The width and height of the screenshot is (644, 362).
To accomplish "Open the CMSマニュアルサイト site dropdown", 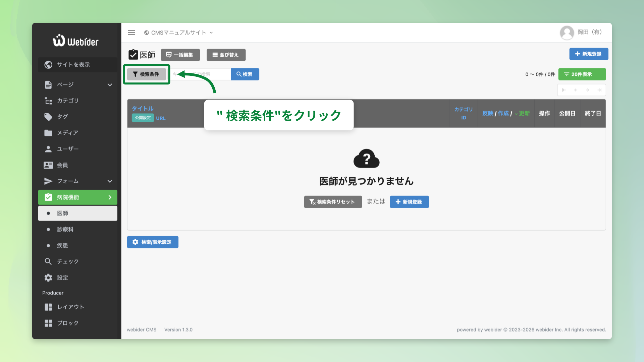I will click(x=178, y=33).
